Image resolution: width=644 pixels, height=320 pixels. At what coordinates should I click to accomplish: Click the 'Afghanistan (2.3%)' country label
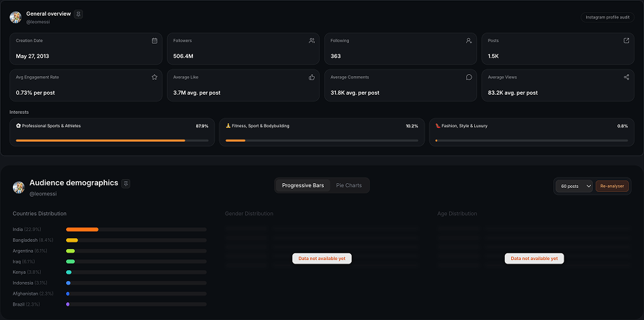click(33, 293)
